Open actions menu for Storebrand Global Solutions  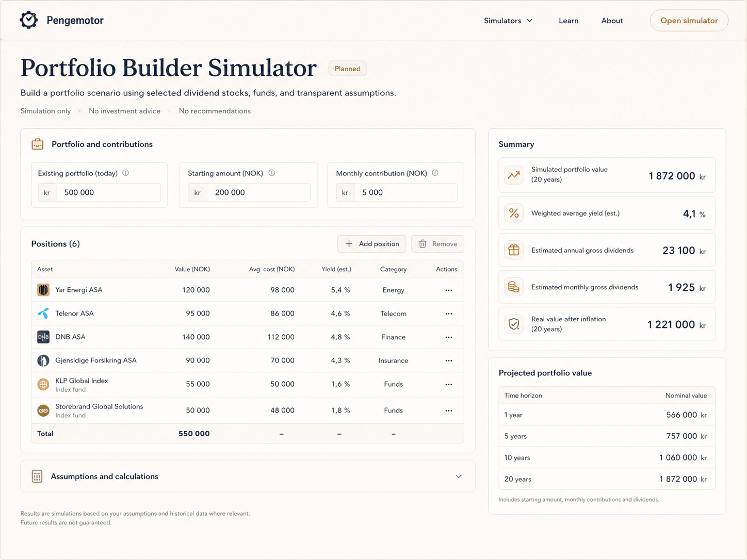449,410
